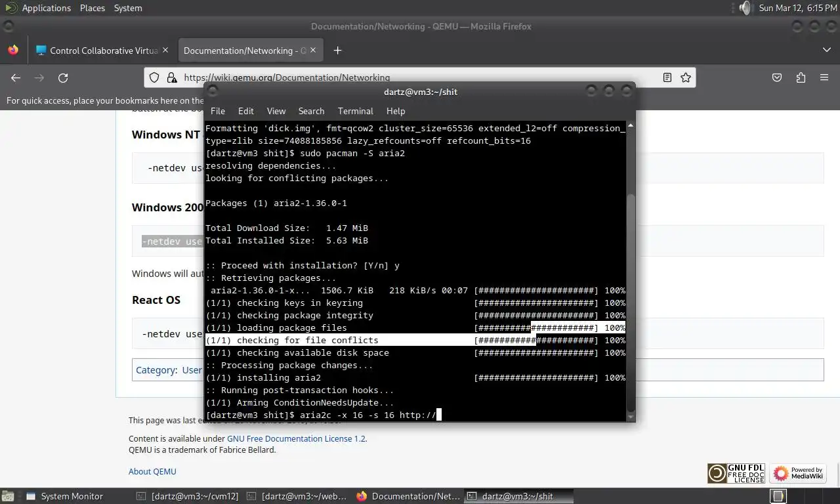This screenshot has width=840, height=504.
Task: Switch to Firefox Documentation/Net taskbar entry
Action: tap(408, 496)
